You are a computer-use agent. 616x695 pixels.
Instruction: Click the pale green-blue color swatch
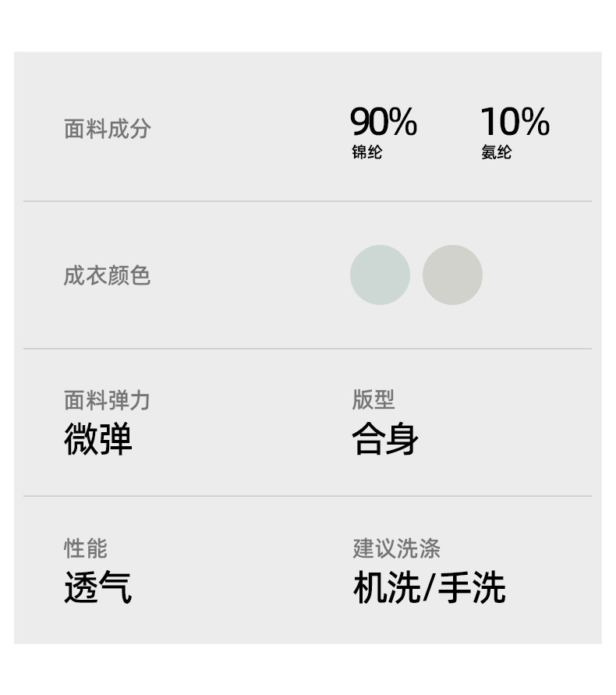point(380,275)
